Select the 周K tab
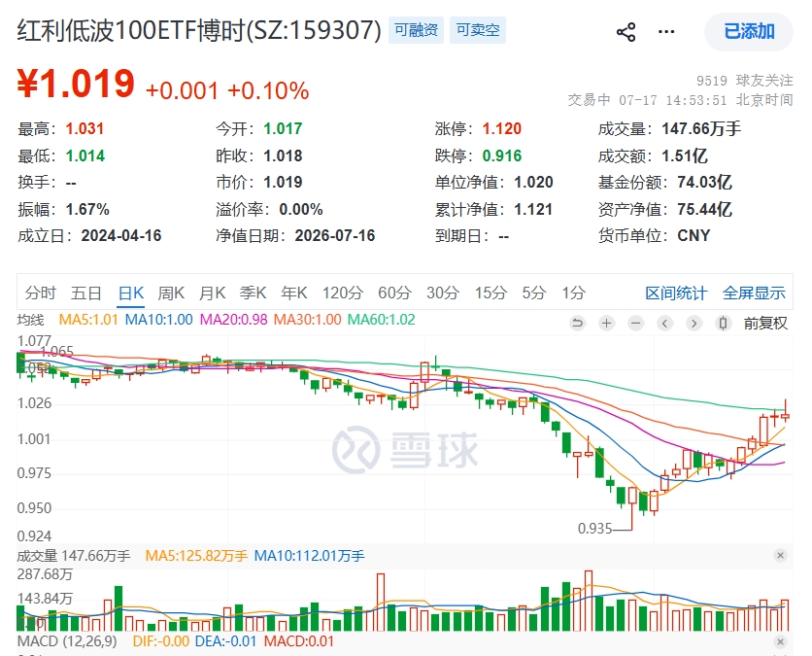The height and width of the screenshot is (656, 812). [x=171, y=293]
